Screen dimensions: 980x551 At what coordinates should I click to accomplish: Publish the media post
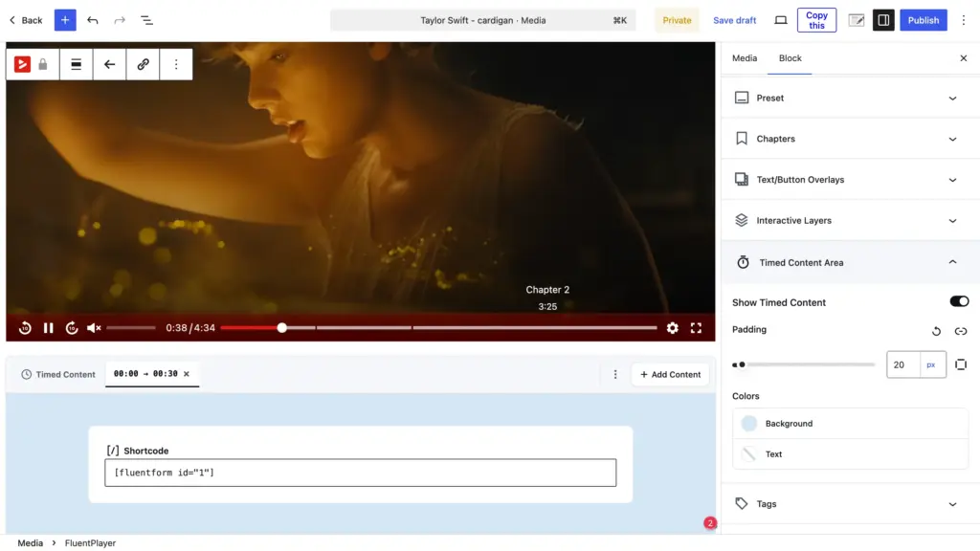click(x=924, y=20)
